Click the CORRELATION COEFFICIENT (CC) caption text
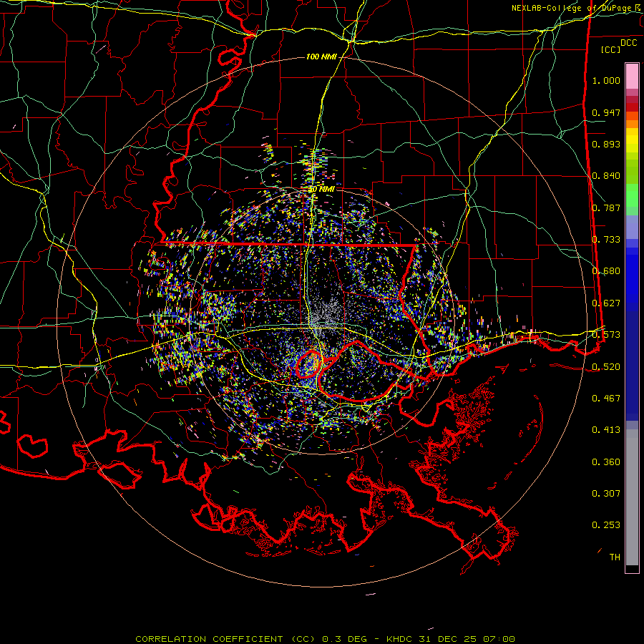Image resolution: width=644 pixels, height=644 pixels. pyautogui.click(x=225, y=639)
